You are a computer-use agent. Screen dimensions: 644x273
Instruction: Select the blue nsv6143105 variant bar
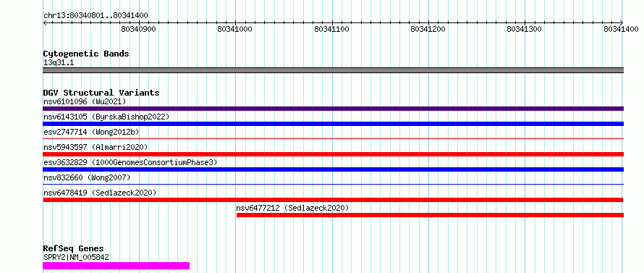333,124
